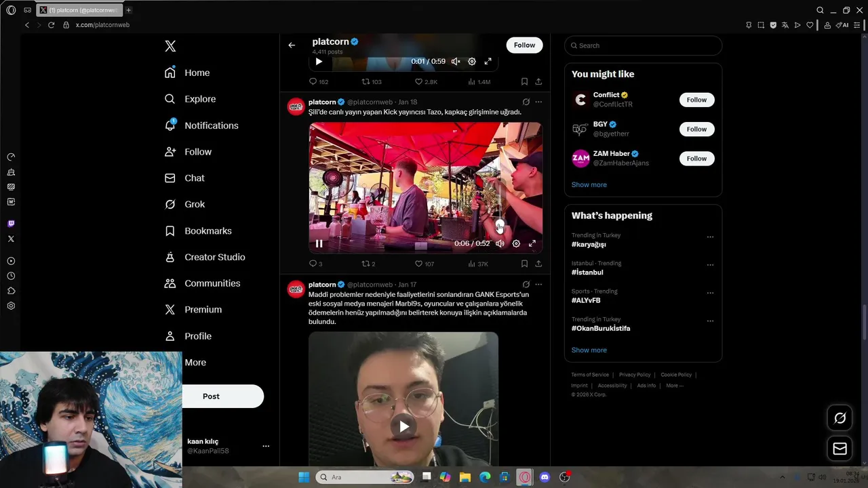
Task: Follow platcorn from profile header
Action: 524,45
